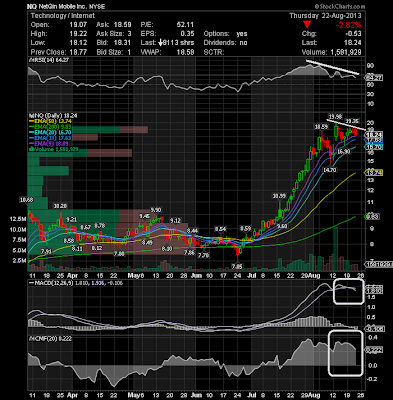Click the green Volume legend entry
This screenshot has width=393, height=400.
click(x=53, y=149)
